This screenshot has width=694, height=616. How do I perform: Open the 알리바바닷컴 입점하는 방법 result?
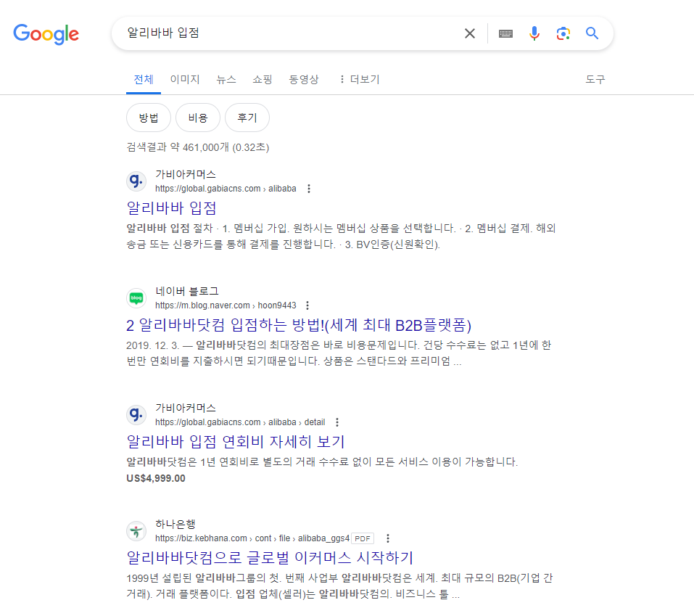[299, 325]
